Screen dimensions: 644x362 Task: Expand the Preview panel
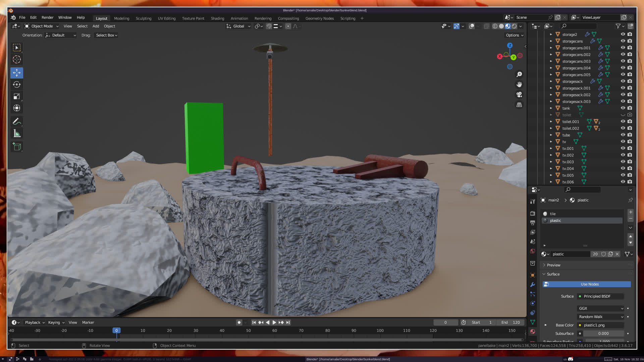point(553,265)
